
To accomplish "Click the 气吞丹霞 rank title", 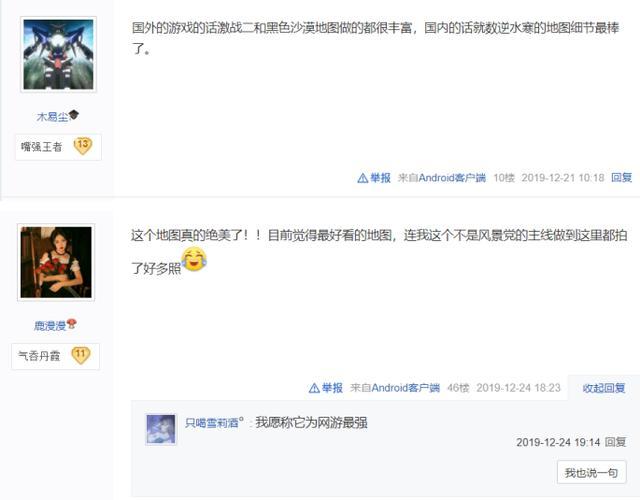I will 39,356.
